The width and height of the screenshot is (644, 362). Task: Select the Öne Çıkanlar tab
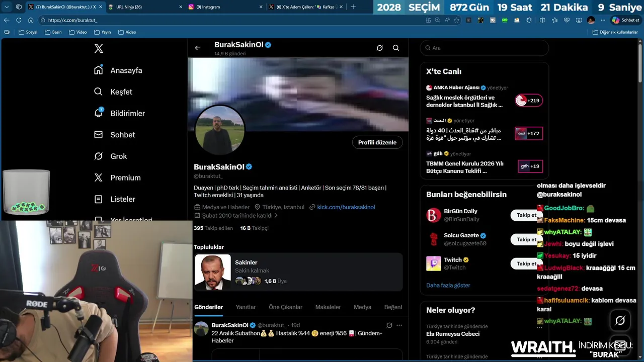coord(285,307)
